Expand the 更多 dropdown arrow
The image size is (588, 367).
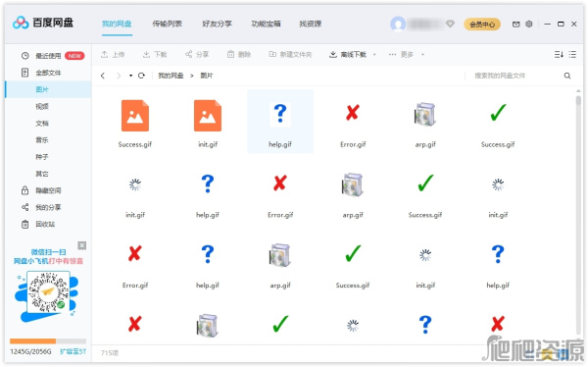(422, 55)
